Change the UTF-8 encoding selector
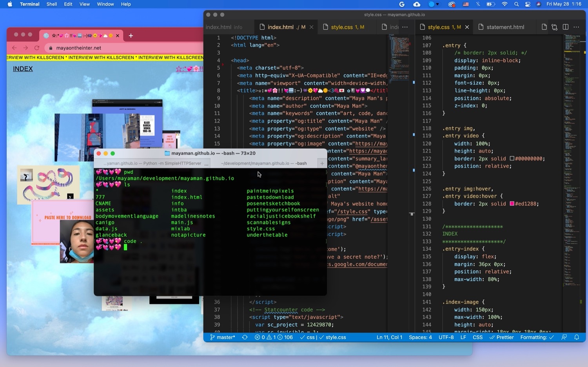Screen dimensions: 588x367 (x=446, y=337)
